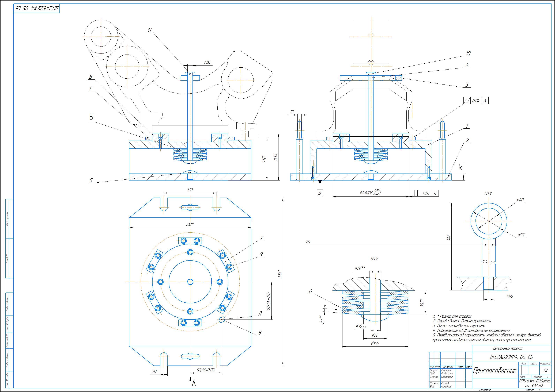Click the parallelism tolerance frame 0,04 A
Screen dimensions: 555x392
point(476,101)
